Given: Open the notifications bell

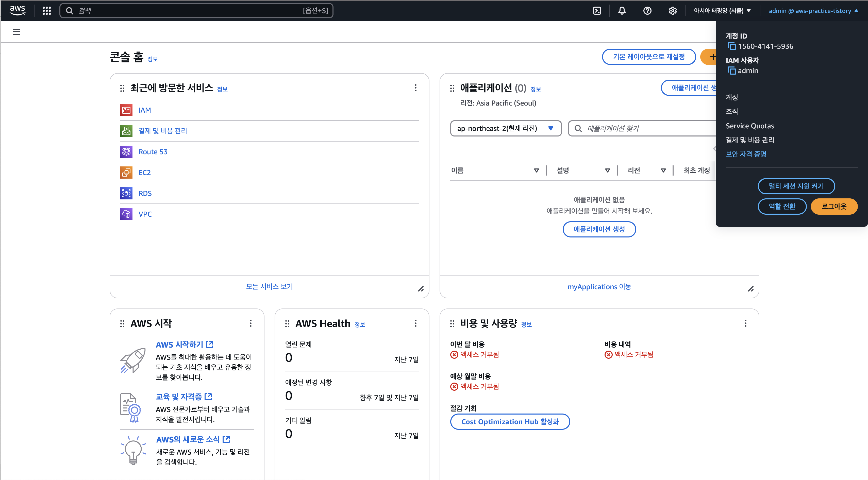Looking at the screenshot, I should tap(622, 11).
